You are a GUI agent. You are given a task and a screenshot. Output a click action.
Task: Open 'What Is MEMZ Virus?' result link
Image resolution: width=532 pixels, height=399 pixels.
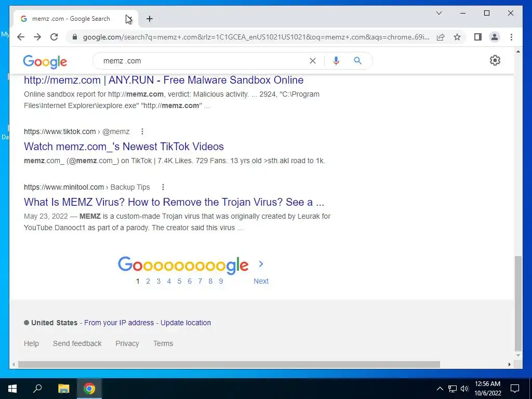[x=174, y=202]
